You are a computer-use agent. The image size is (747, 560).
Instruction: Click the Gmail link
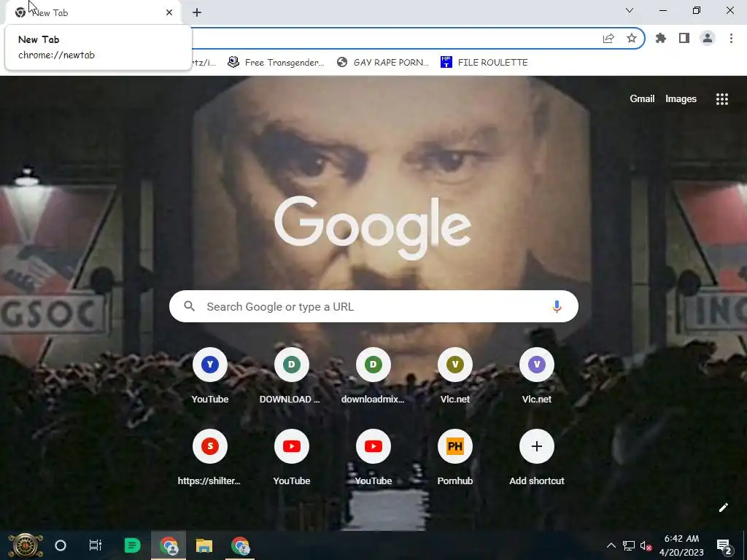click(642, 98)
